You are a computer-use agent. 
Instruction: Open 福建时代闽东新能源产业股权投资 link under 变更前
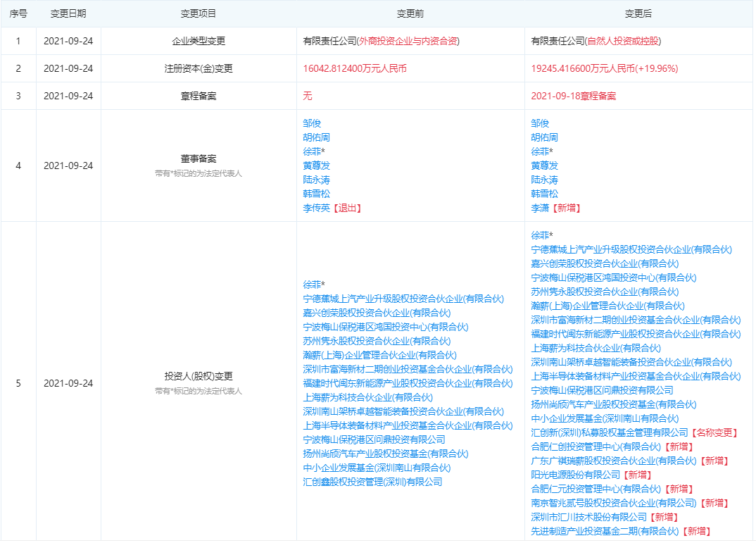408,383
